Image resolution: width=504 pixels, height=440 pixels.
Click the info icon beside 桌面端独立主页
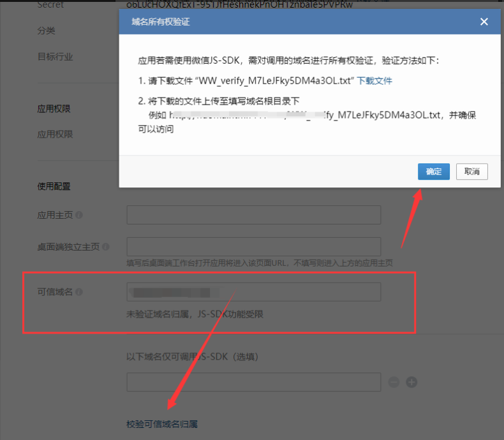pos(105,247)
